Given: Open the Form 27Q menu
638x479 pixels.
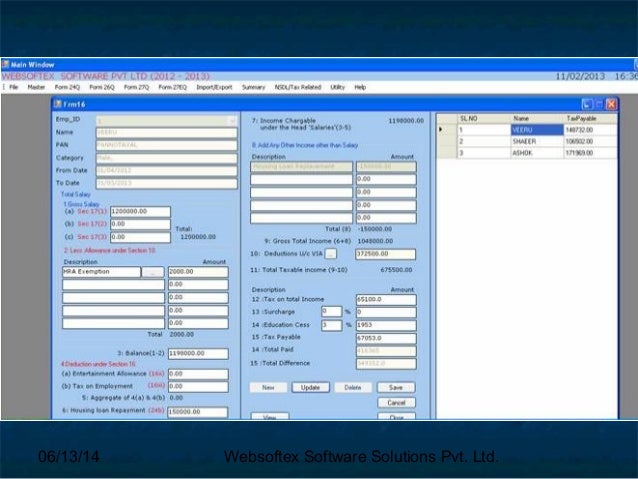Looking at the screenshot, I should tap(136, 87).
